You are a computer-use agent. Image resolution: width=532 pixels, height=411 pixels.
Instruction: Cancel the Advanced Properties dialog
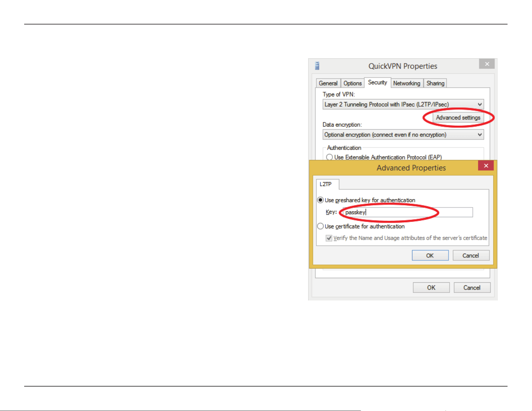[x=471, y=255]
